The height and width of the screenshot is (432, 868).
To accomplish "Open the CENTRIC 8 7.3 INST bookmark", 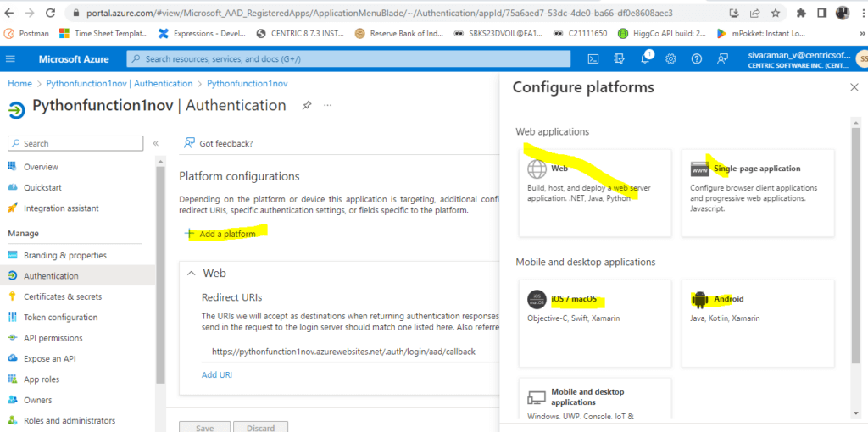I will click(301, 33).
